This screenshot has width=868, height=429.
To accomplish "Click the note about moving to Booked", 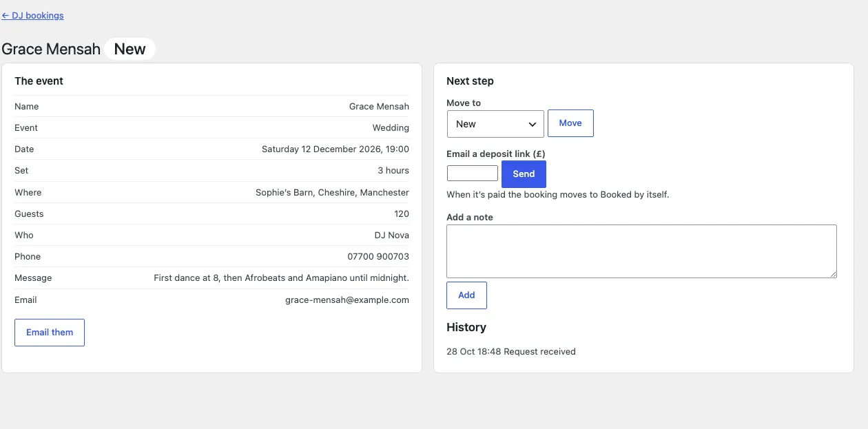I will click(x=558, y=195).
